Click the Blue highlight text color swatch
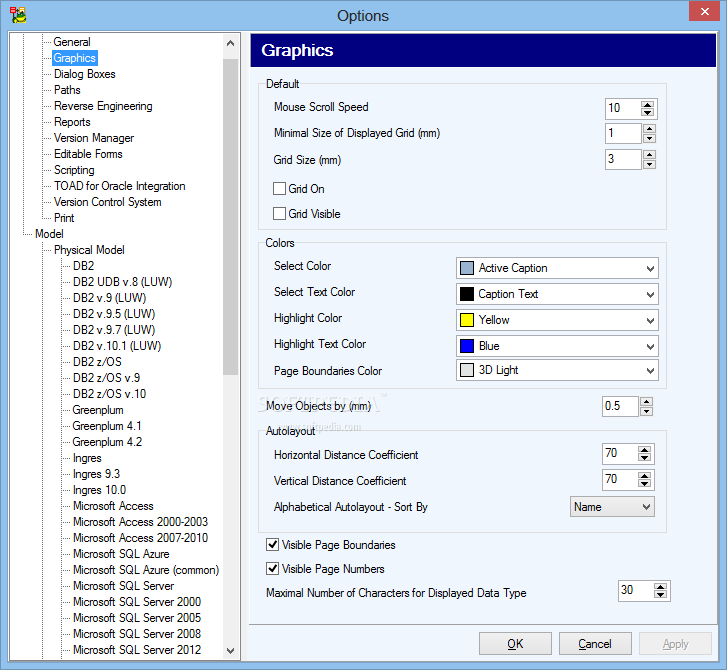This screenshot has width=727, height=670. [x=466, y=346]
